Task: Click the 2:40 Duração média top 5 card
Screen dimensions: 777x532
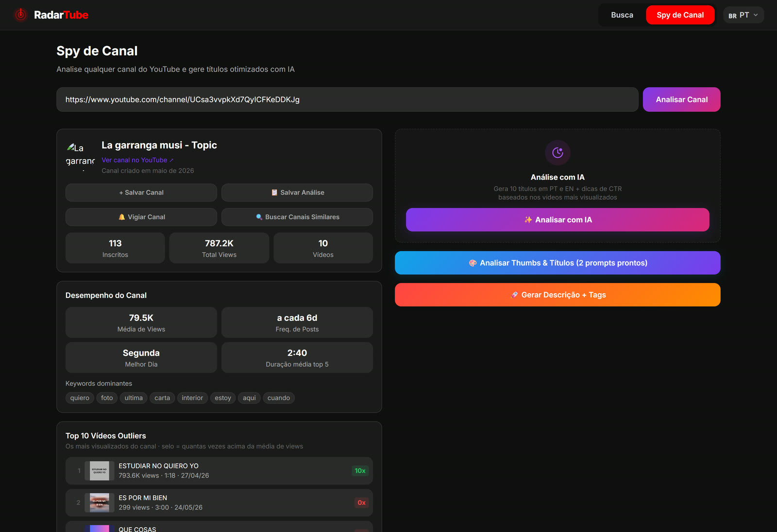Action: point(297,358)
